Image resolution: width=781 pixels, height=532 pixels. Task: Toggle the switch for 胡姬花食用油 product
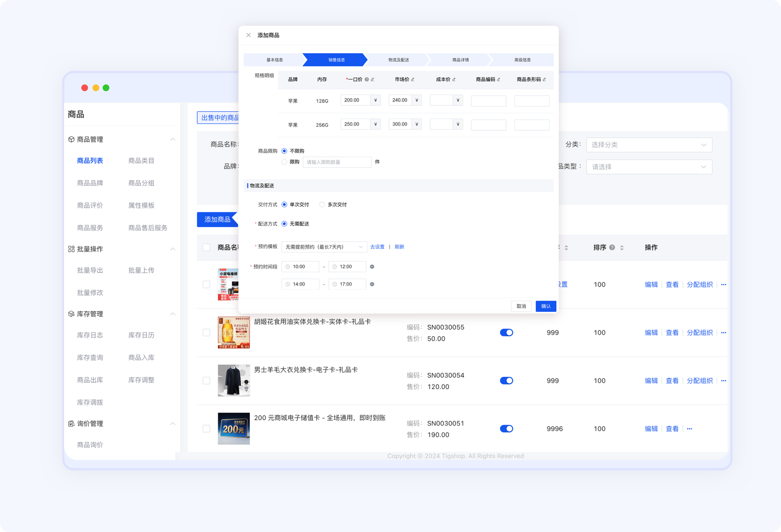pyautogui.click(x=506, y=333)
